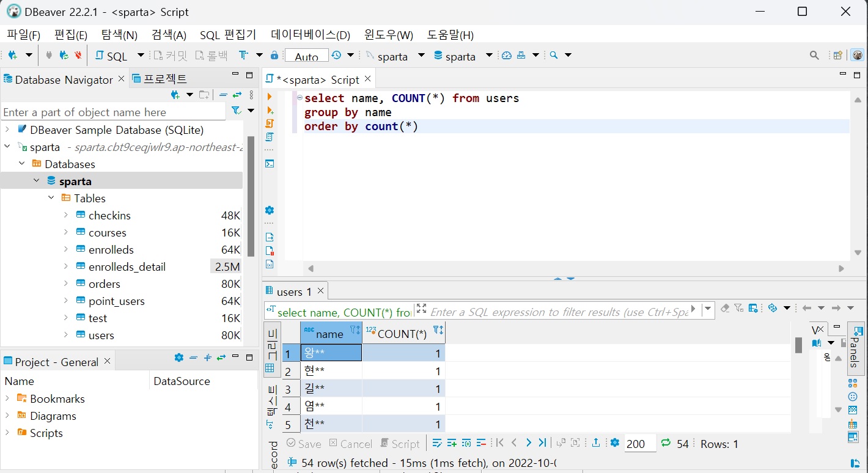
Task: Close the sparta Script editor tab
Action: (x=367, y=78)
